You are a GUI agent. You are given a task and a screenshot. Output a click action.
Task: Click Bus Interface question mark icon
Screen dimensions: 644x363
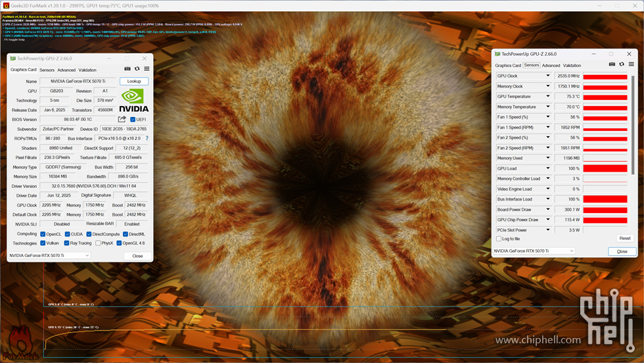coord(147,139)
